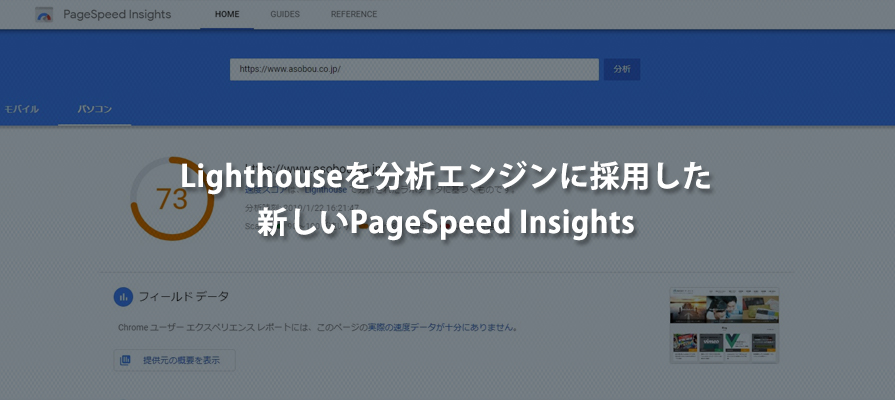Click the フィールド データ heading
The height and width of the screenshot is (400, 895).
pos(184,297)
